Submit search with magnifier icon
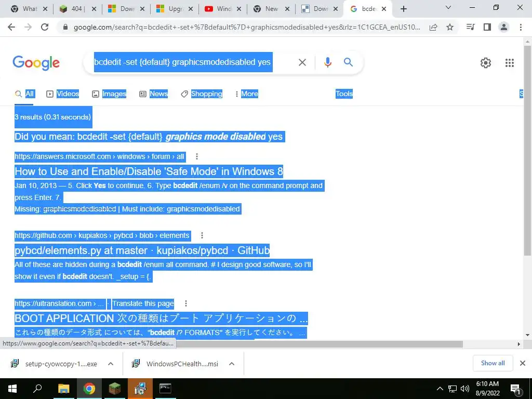532x399 pixels. [348, 62]
